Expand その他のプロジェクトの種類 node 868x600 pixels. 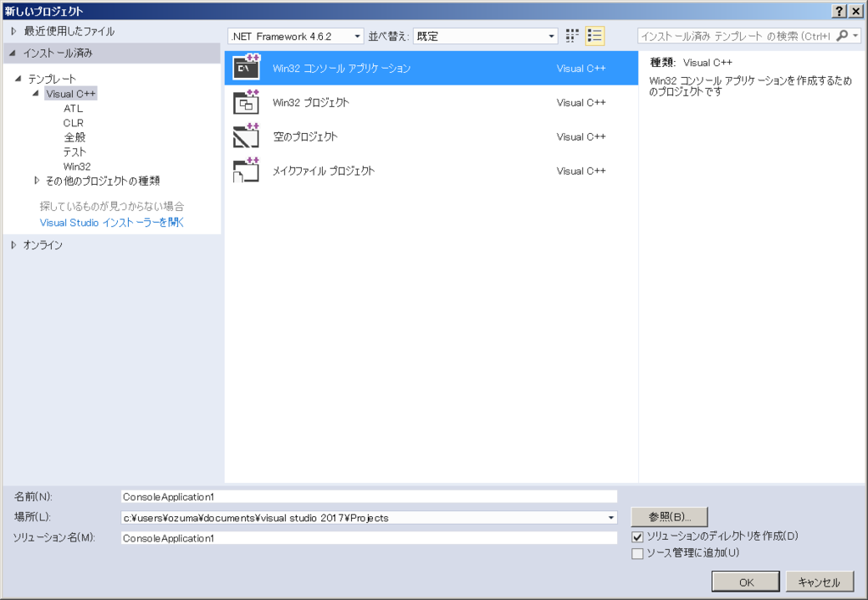36,181
